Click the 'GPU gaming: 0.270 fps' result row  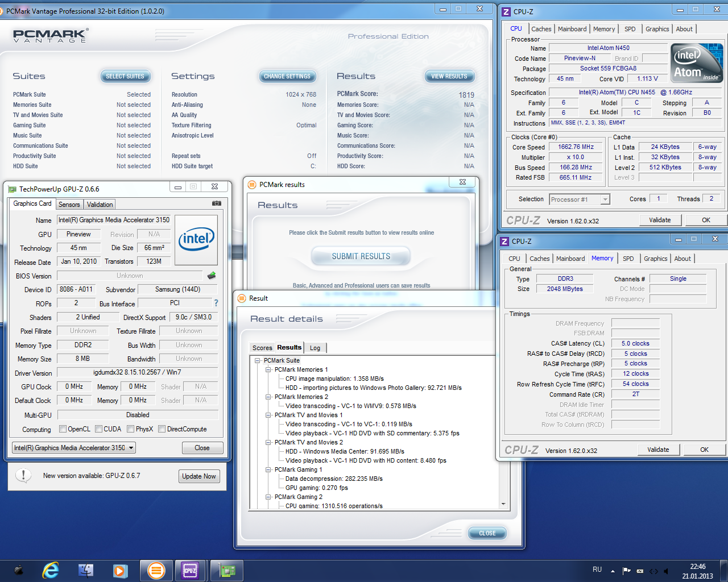pos(317,488)
